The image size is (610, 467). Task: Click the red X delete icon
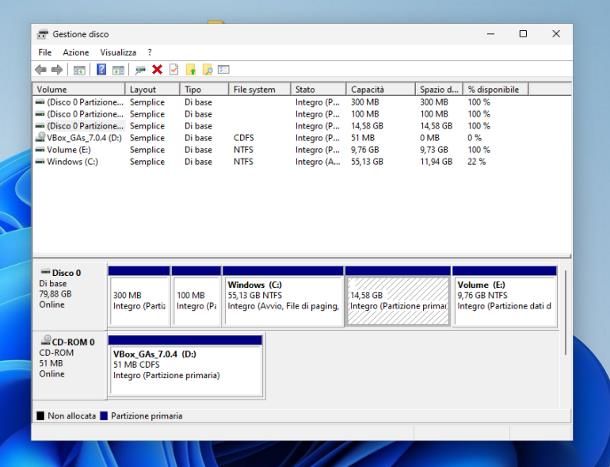pos(157,70)
